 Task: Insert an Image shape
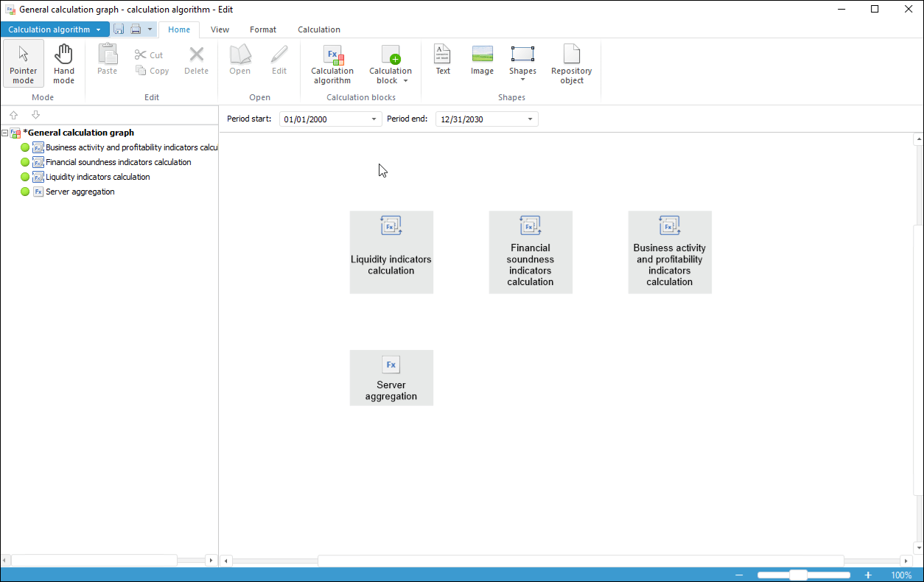482,60
